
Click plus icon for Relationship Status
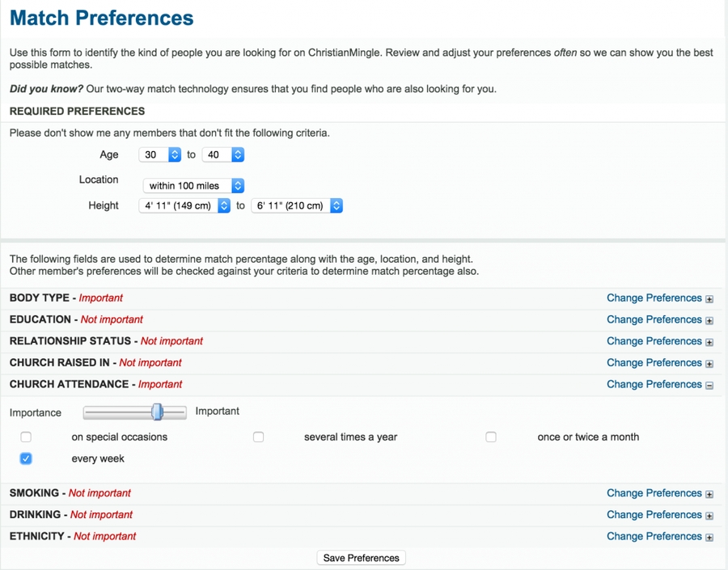(x=709, y=342)
